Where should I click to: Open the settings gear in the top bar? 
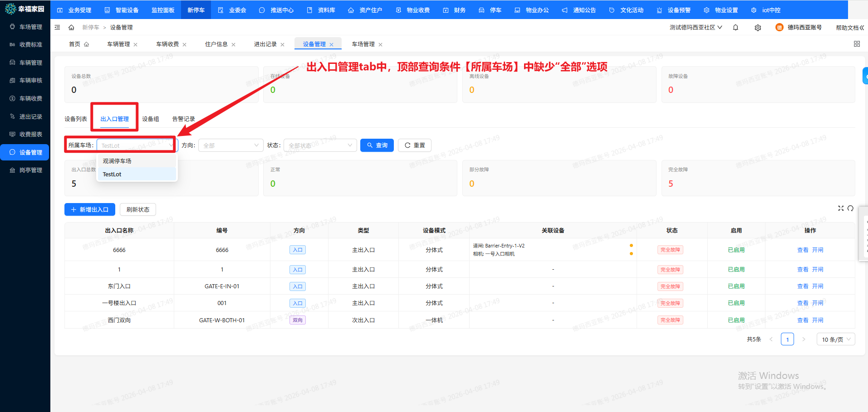pyautogui.click(x=758, y=27)
